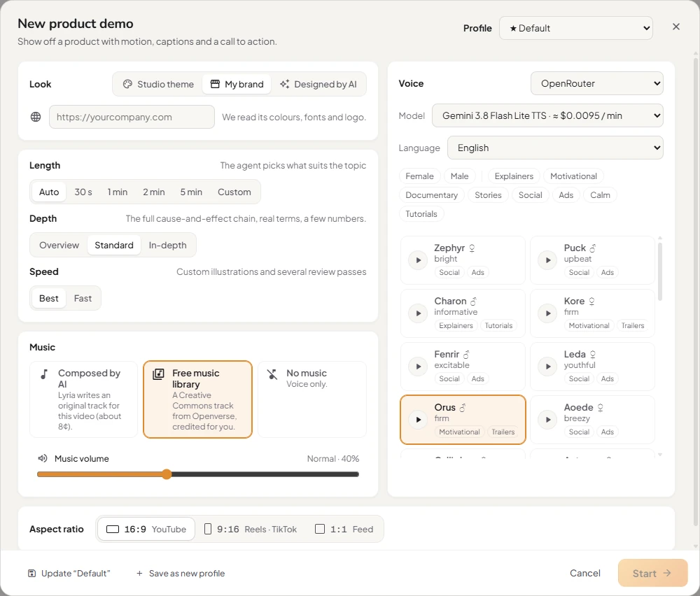Focus the company website URL field

(x=132, y=117)
